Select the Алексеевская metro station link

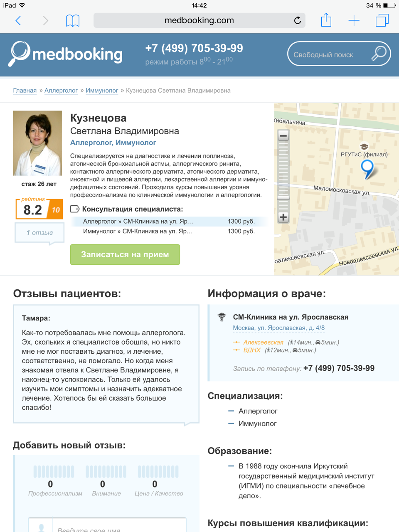263,342
